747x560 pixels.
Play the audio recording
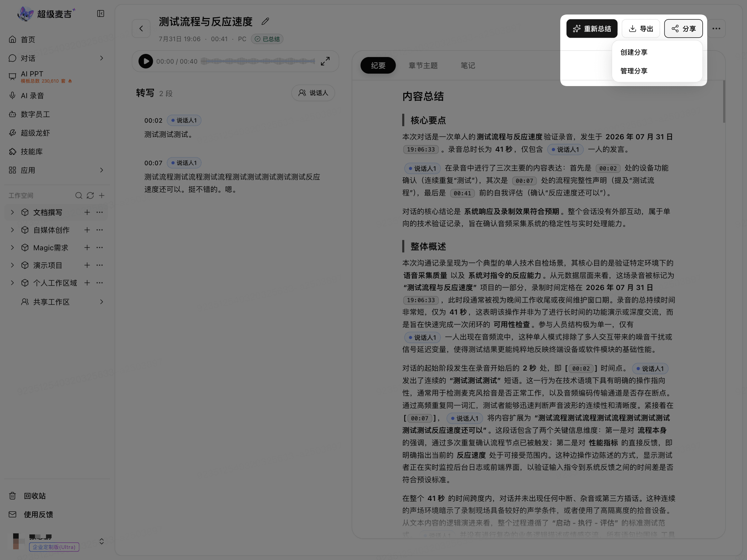[146, 61]
